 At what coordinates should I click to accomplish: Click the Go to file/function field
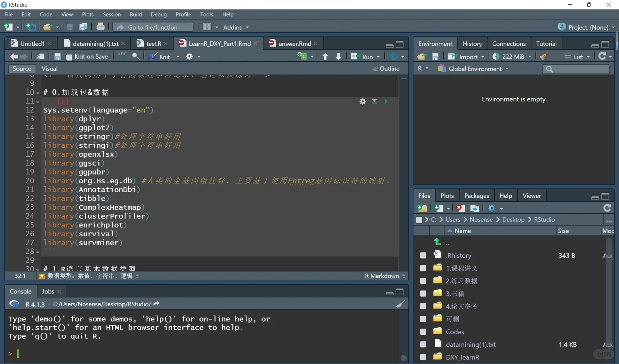(153, 27)
